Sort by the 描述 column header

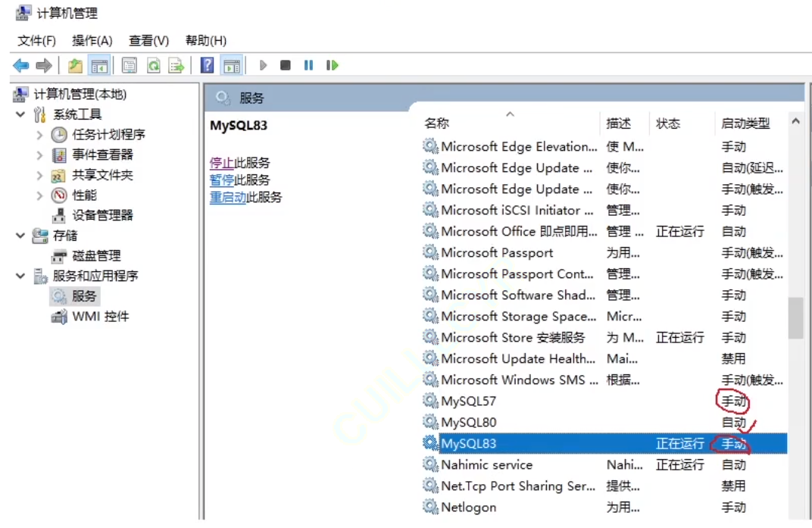(618, 123)
